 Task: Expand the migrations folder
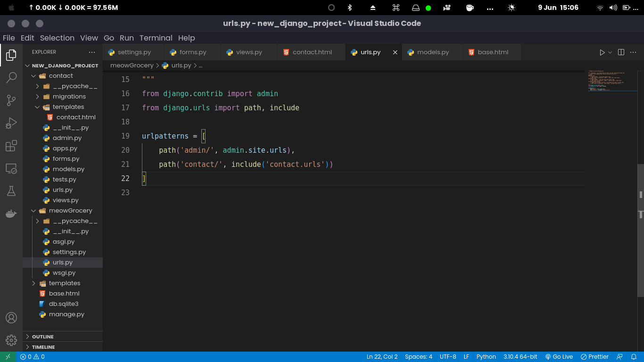(x=63, y=97)
